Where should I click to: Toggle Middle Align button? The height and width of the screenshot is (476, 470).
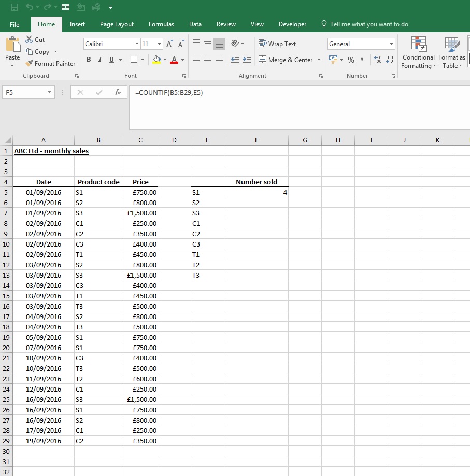(x=208, y=44)
